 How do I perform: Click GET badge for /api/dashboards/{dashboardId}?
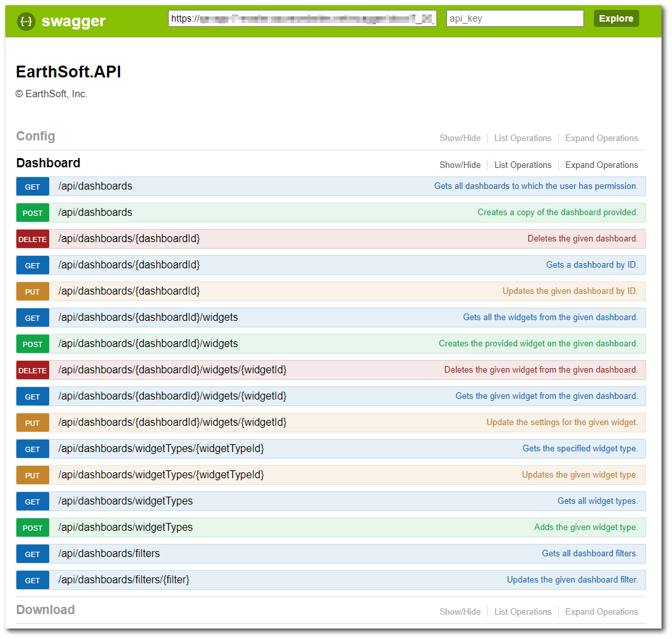point(33,266)
